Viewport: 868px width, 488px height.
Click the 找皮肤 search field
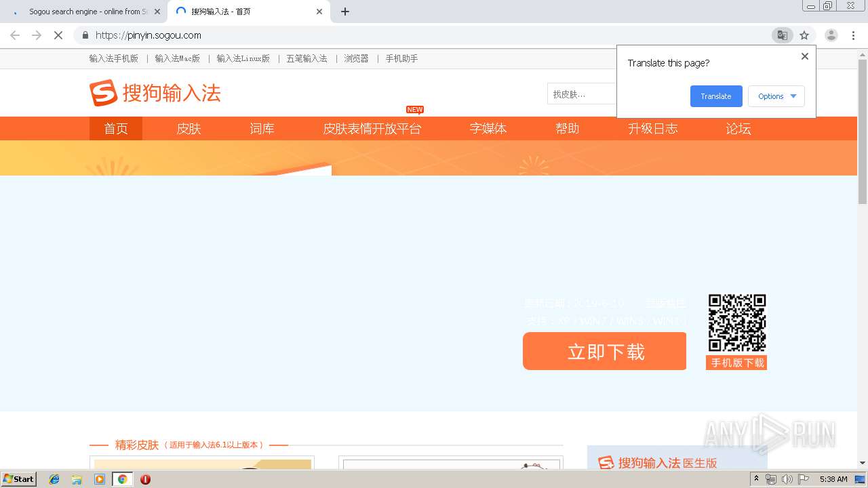click(x=582, y=94)
